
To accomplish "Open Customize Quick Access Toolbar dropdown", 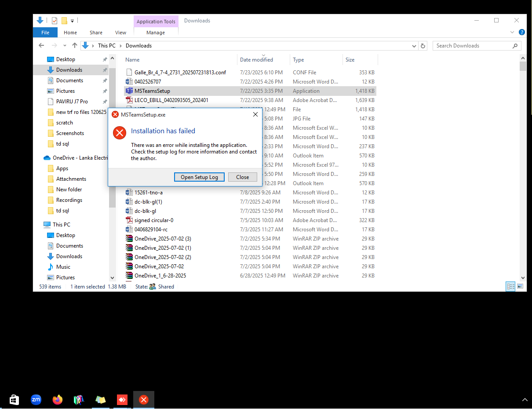I will pyautogui.click(x=72, y=21).
